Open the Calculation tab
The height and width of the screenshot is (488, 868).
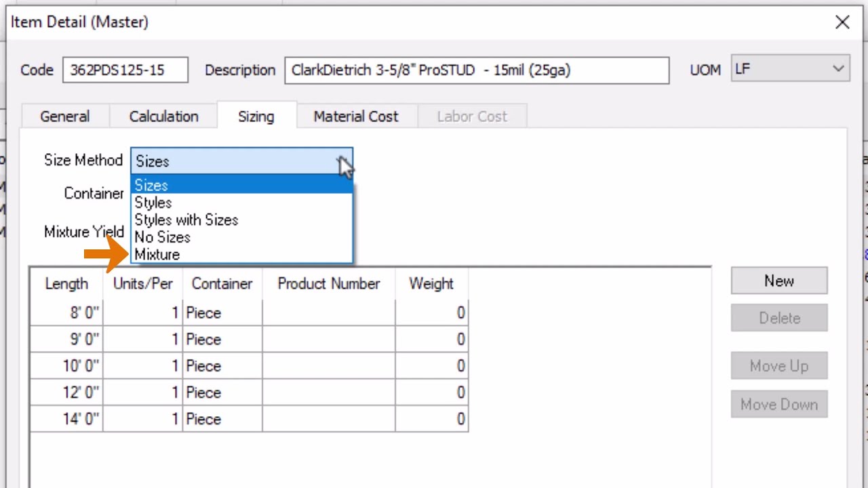tap(163, 117)
